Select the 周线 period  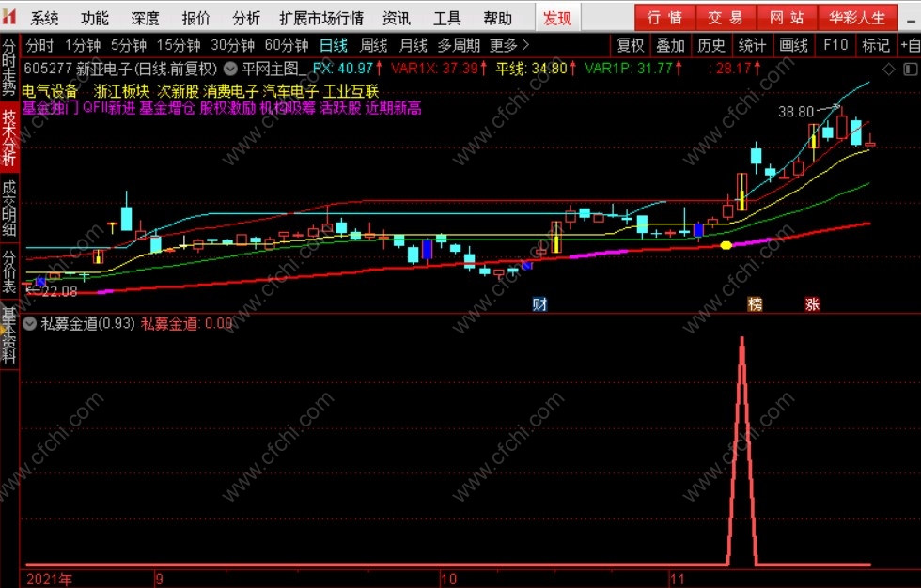[x=374, y=45]
